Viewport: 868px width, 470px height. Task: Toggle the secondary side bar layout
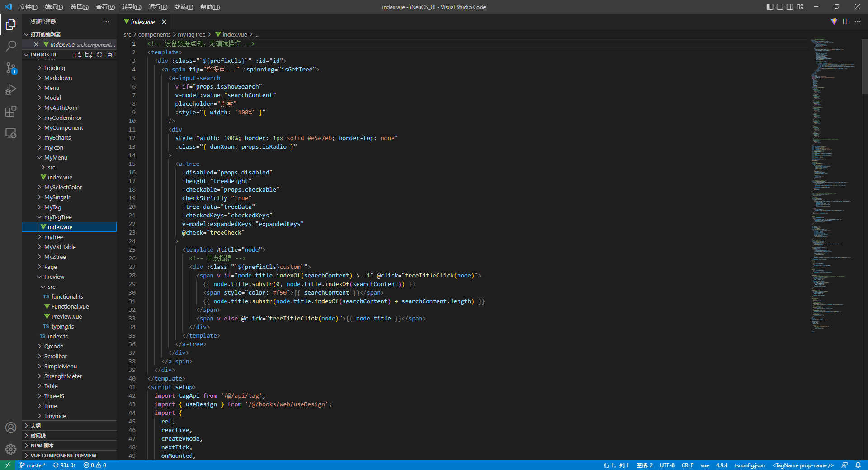click(x=790, y=7)
